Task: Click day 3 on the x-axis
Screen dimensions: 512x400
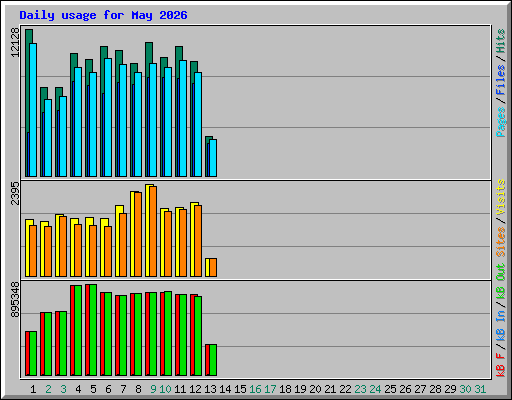Action: tap(63, 389)
